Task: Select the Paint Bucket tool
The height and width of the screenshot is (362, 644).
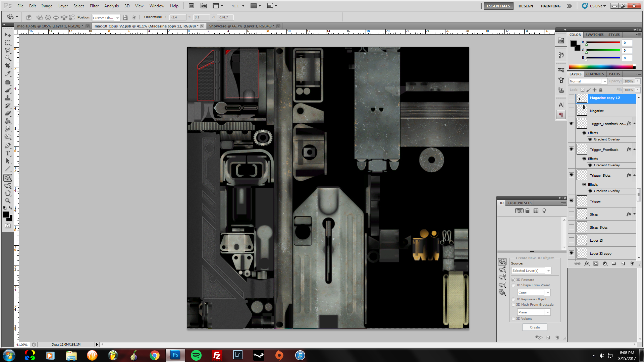Action: pyautogui.click(x=8, y=121)
